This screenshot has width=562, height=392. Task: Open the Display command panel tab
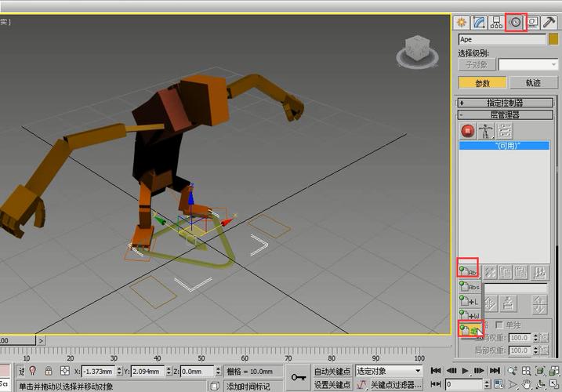point(533,23)
